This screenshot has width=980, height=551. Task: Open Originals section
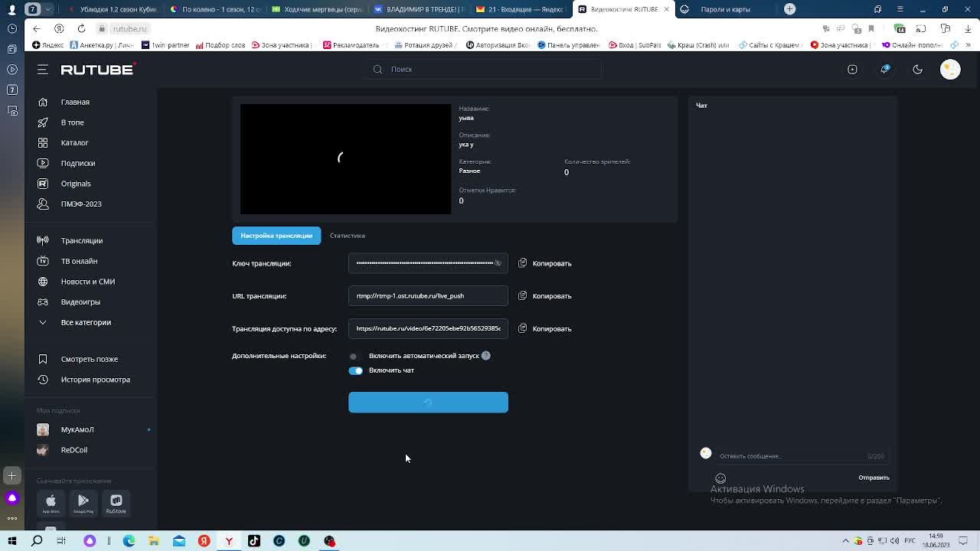pyautogui.click(x=75, y=184)
